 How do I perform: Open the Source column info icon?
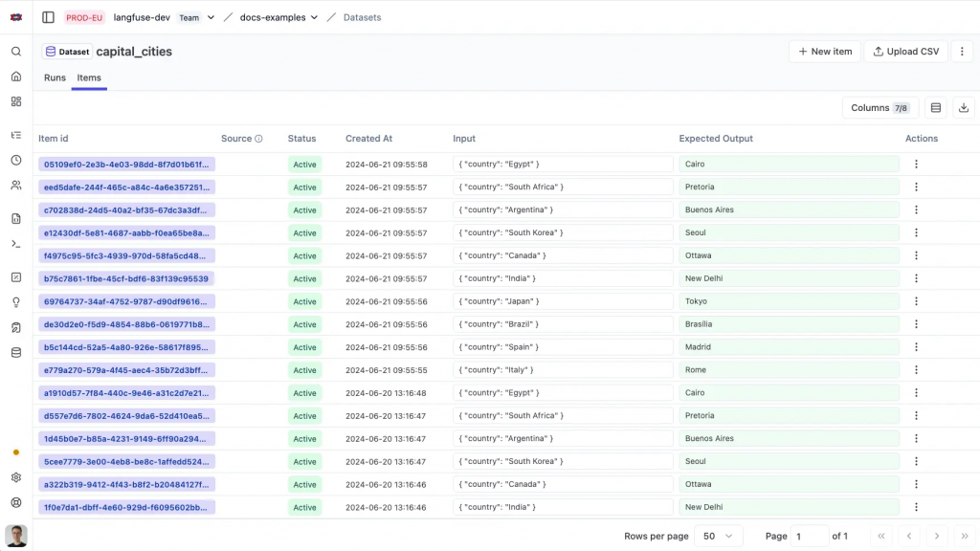(258, 139)
